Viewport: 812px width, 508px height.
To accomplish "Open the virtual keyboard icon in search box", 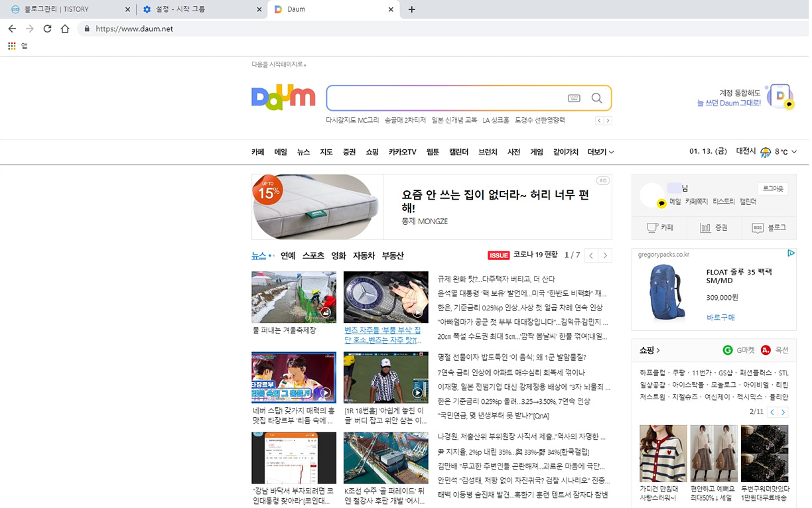I will [x=574, y=98].
